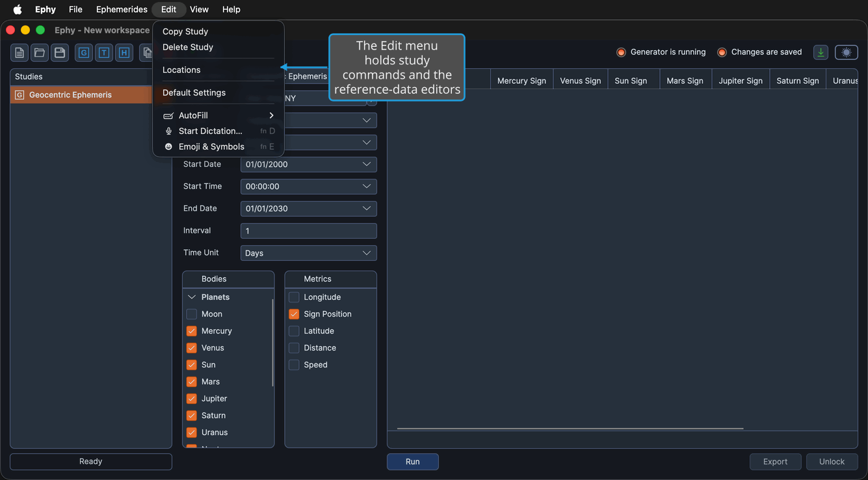Viewport: 868px width, 480px height.
Task: Check the Moon body checkbox
Action: [192, 314]
